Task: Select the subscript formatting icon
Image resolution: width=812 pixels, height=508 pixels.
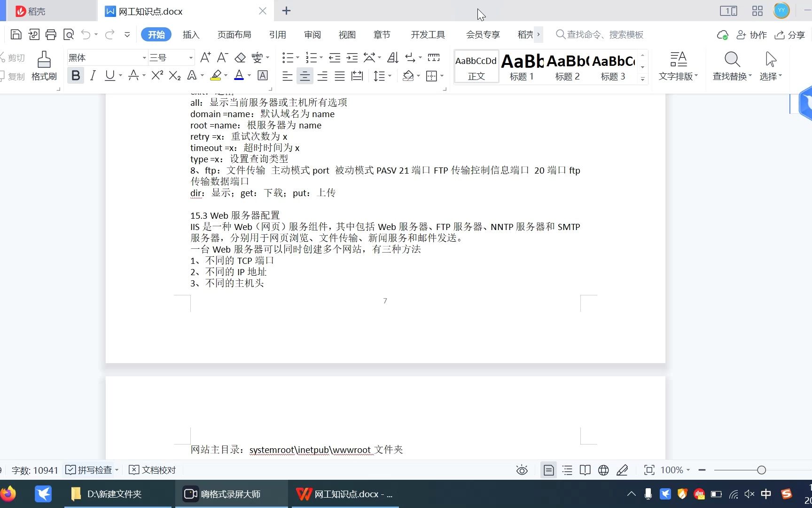Action: [x=174, y=76]
